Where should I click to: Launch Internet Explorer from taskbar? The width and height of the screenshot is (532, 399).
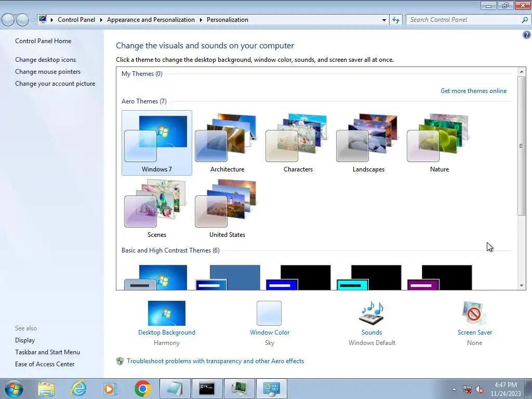pos(78,389)
